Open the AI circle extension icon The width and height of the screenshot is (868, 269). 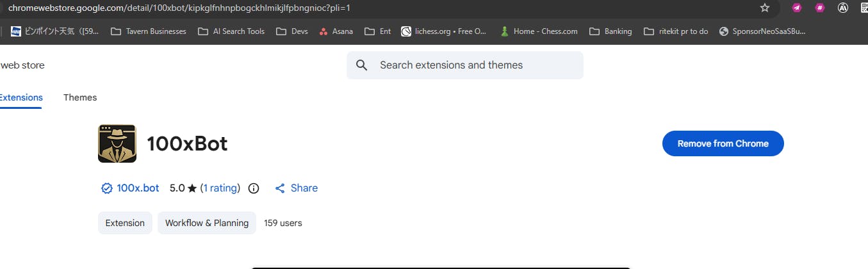(843, 8)
